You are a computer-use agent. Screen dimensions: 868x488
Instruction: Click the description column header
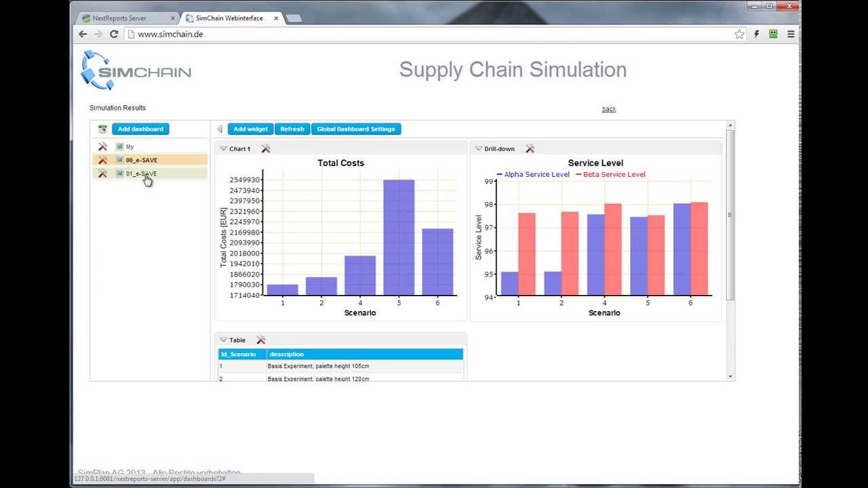point(365,354)
